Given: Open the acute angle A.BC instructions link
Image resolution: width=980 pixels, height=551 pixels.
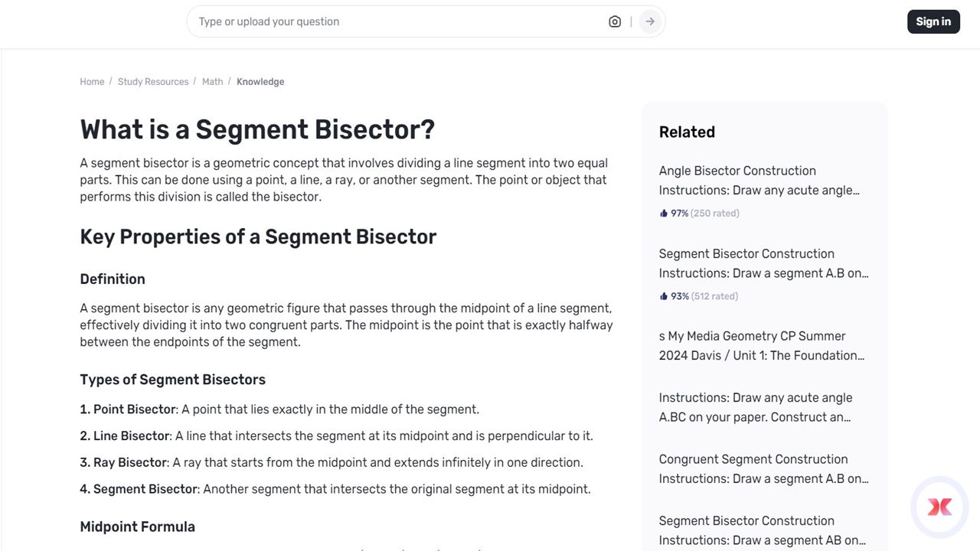Looking at the screenshot, I should tap(756, 407).
